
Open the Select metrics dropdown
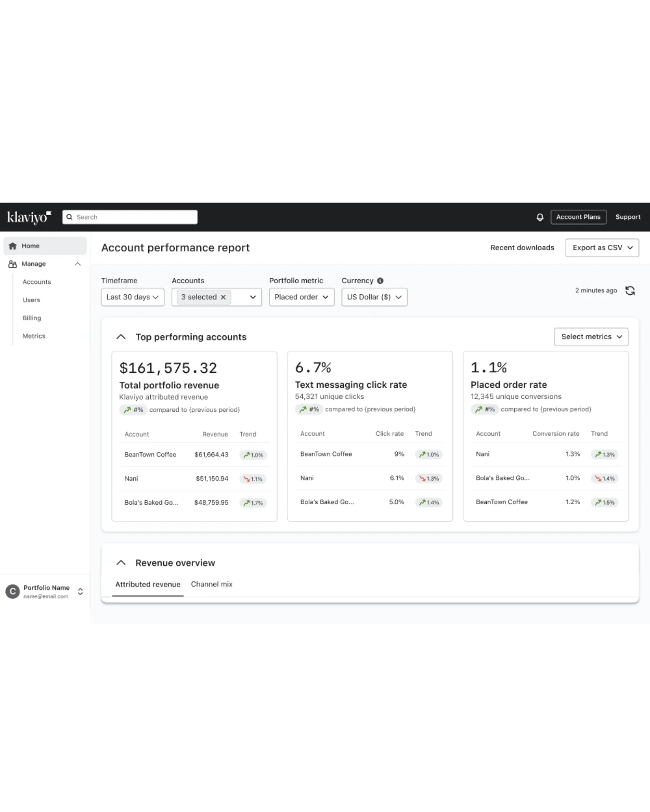click(591, 337)
